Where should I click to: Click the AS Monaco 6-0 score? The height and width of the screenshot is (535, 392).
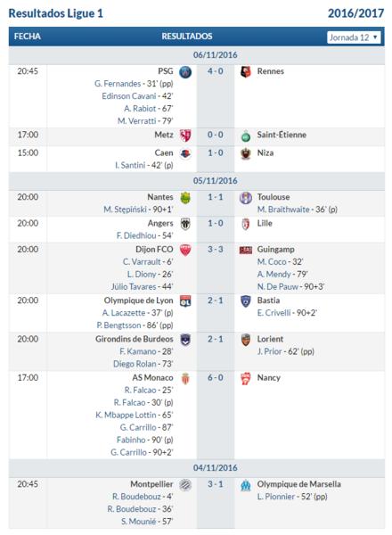click(216, 377)
